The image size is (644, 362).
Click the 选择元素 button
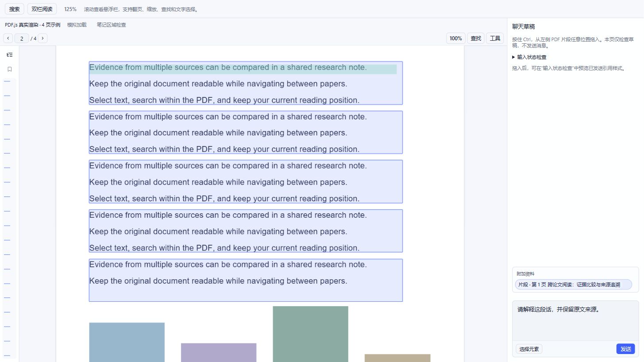click(x=529, y=349)
